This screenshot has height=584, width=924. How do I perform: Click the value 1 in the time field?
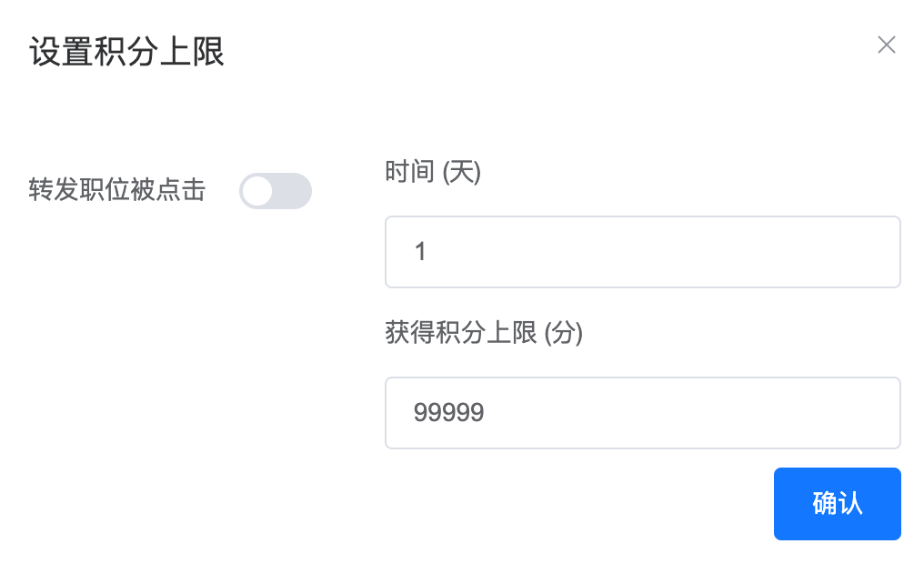tap(420, 252)
